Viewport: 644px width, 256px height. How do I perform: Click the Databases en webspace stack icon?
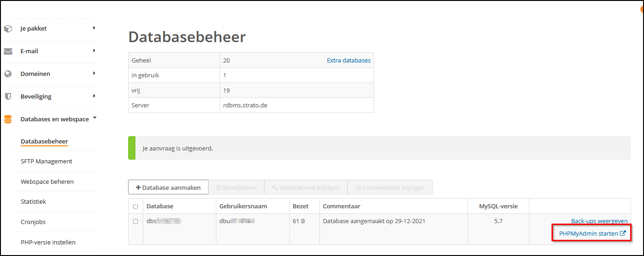[x=8, y=119]
